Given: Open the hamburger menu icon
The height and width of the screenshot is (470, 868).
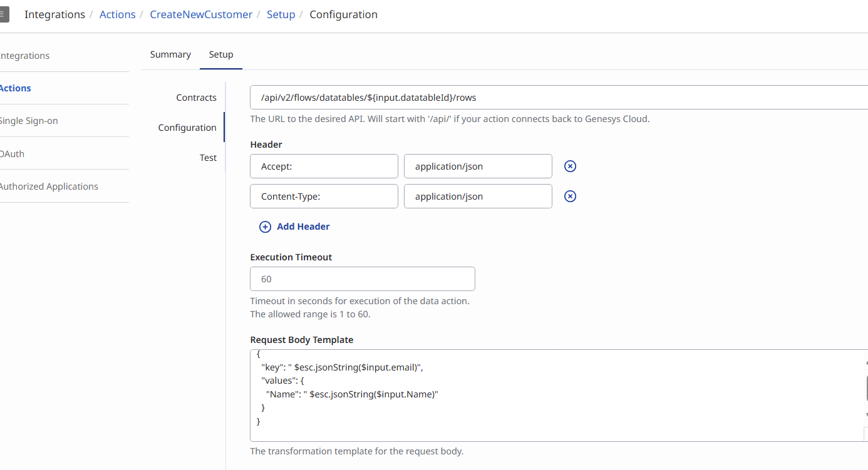Looking at the screenshot, I should pyautogui.click(x=3, y=14).
